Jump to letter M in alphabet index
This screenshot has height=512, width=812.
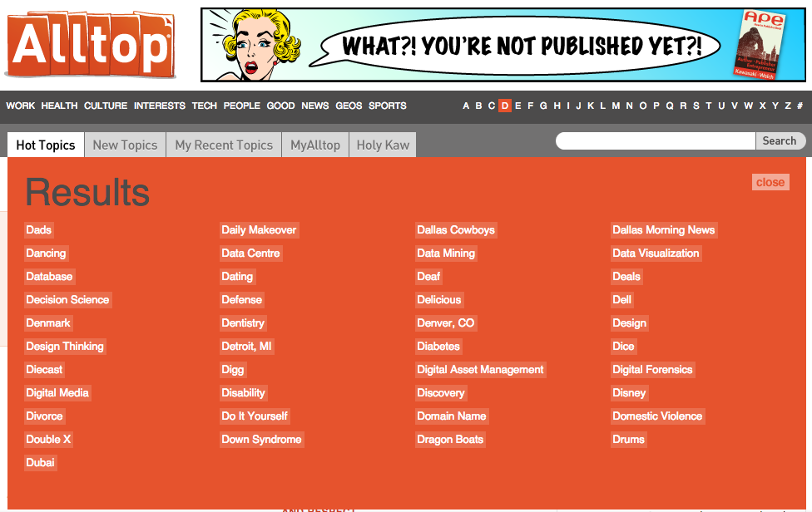pyautogui.click(x=616, y=106)
